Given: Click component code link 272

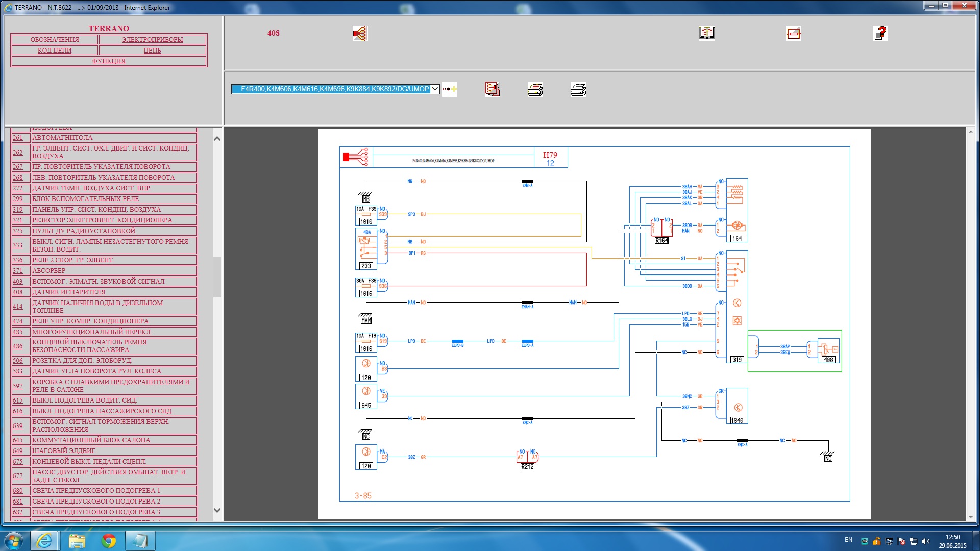Looking at the screenshot, I should (x=18, y=188).
